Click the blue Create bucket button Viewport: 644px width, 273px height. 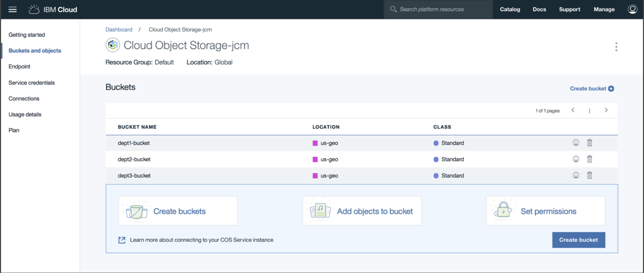[578, 240]
